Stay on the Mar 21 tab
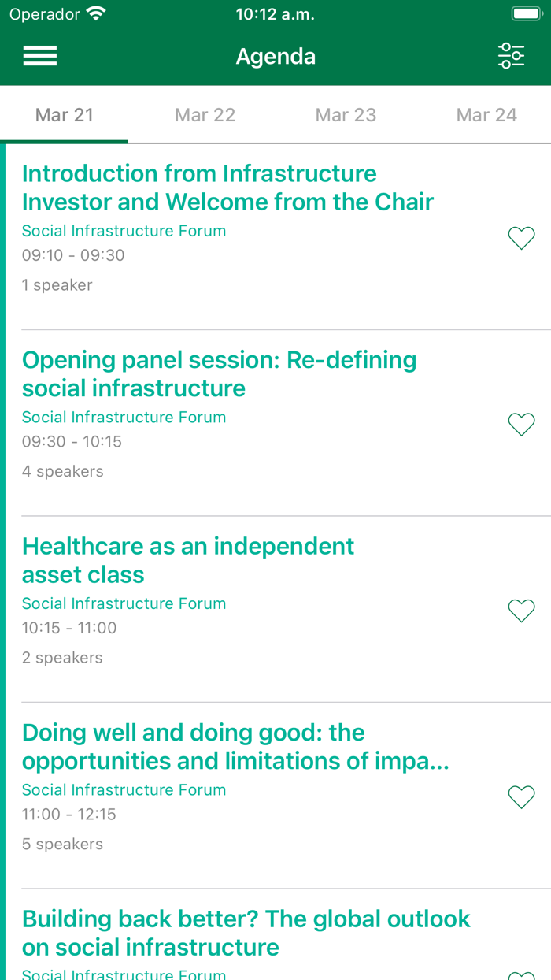The height and width of the screenshot is (980, 551). point(64,114)
